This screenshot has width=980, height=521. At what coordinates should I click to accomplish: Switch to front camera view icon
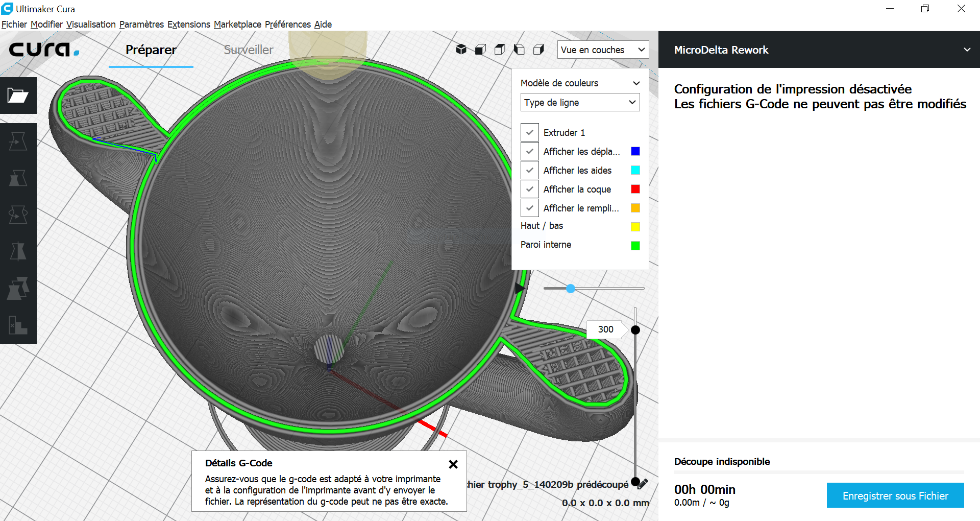pos(480,49)
